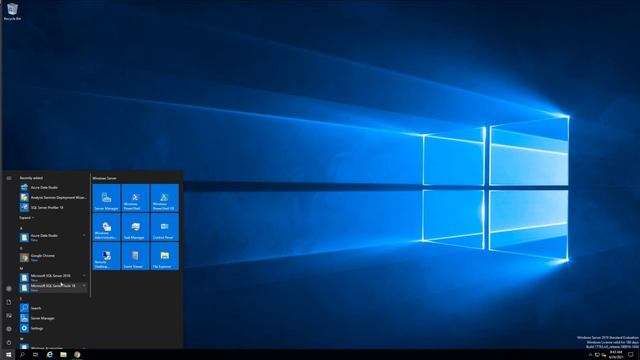Viewport: 640px width, 360px height.
Task: Click the Windows Server tile group title
Action: point(104,178)
